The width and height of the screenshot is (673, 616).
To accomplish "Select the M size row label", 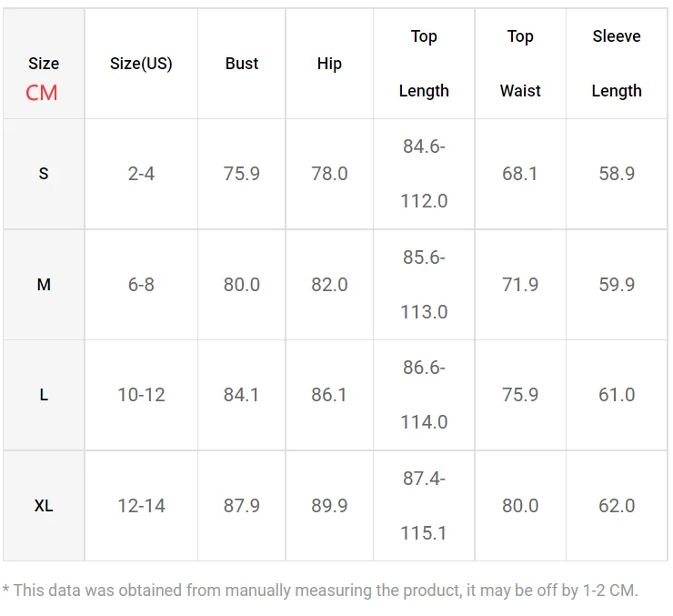I will 44,285.
